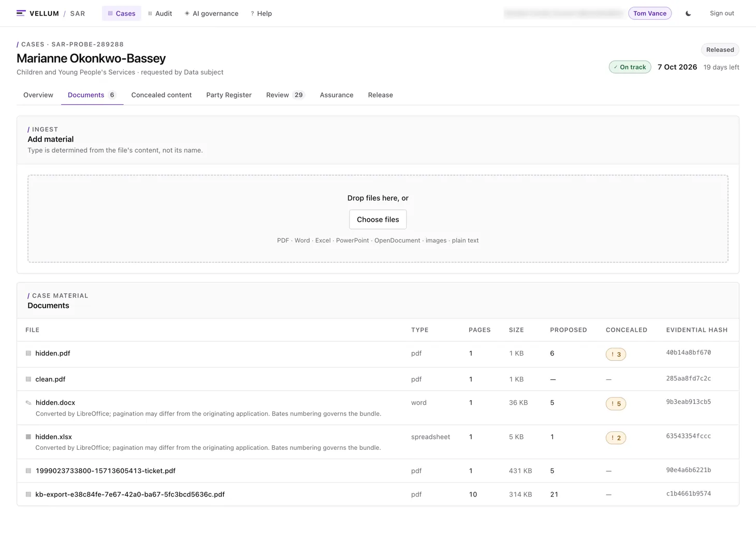Click hash 63543354fccc

point(689,436)
